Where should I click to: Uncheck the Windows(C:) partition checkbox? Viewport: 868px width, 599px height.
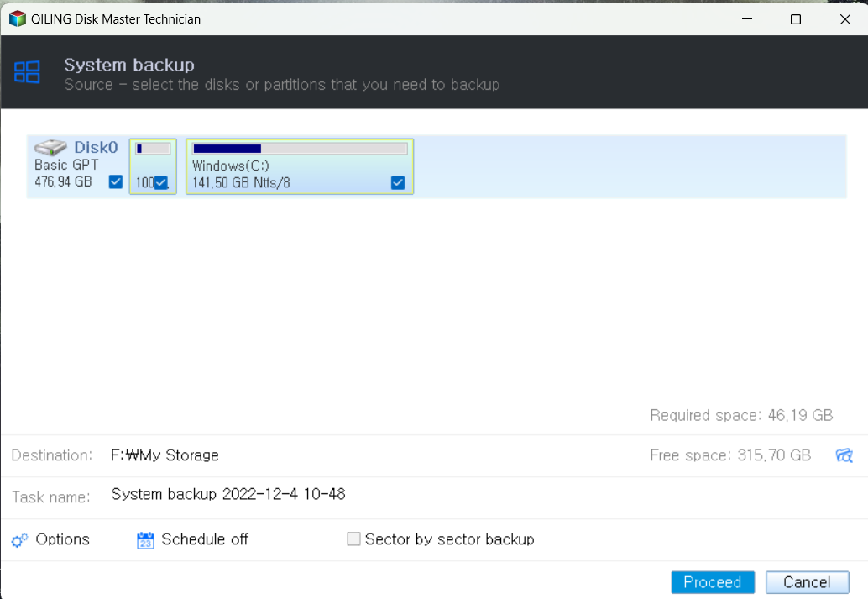397,183
